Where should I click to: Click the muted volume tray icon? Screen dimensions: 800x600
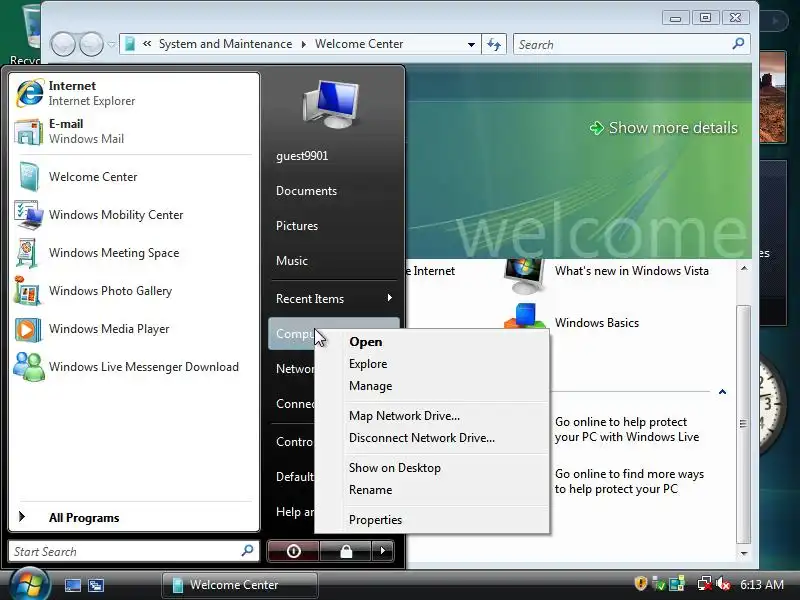pos(723,584)
